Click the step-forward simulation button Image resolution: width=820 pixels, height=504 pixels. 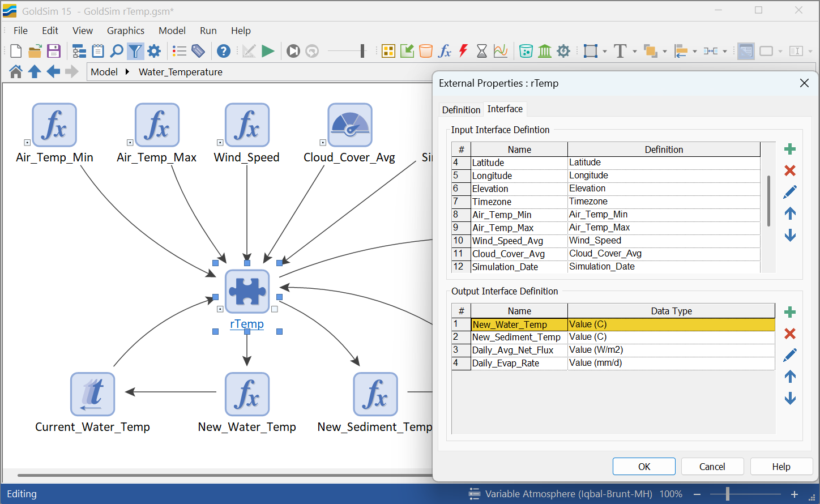(293, 51)
